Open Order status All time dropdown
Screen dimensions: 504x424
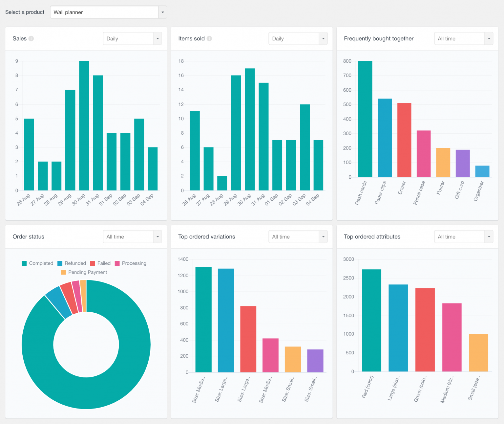[132, 236]
